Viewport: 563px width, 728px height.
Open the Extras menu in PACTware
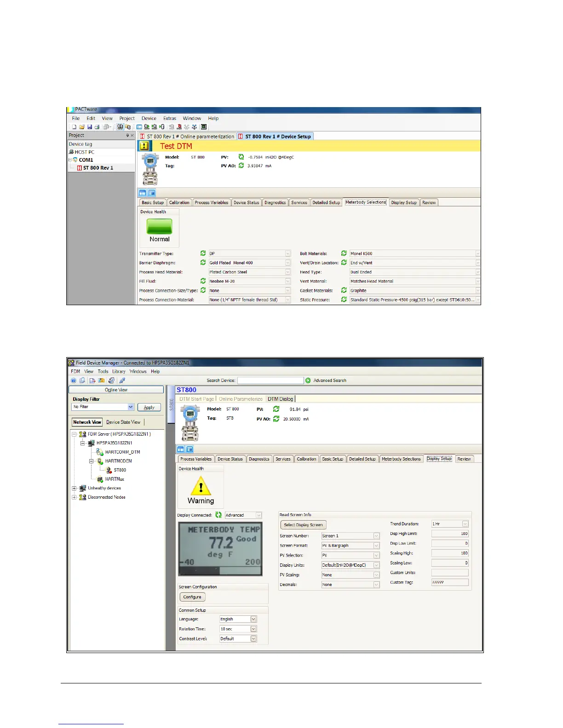tap(170, 119)
